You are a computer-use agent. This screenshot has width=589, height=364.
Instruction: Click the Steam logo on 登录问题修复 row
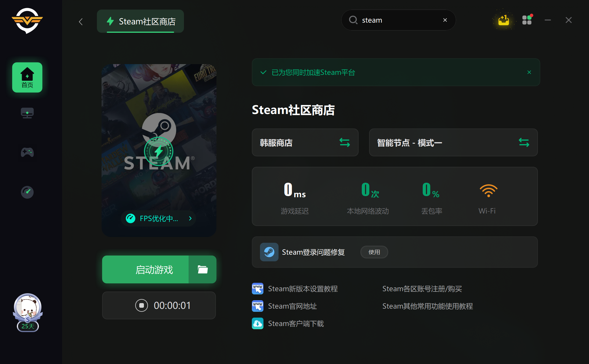click(269, 252)
